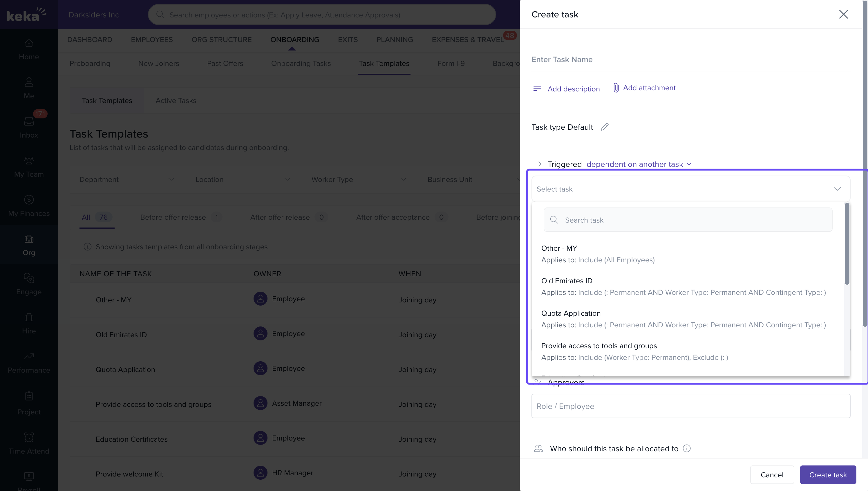Click the Cancel button
The width and height of the screenshot is (868, 491).
[x=772, y=474]
